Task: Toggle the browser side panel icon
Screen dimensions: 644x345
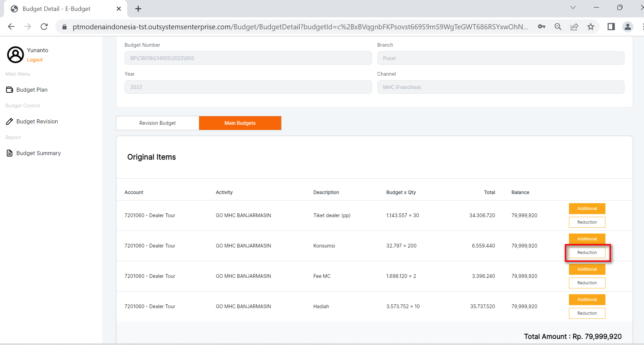Action: tap(611, 27)
